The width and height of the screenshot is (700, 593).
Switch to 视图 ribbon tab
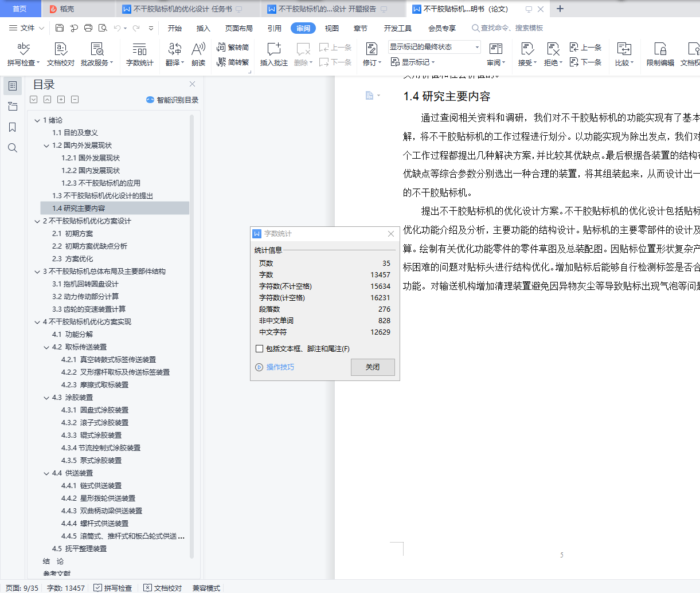tap(332, 28)
